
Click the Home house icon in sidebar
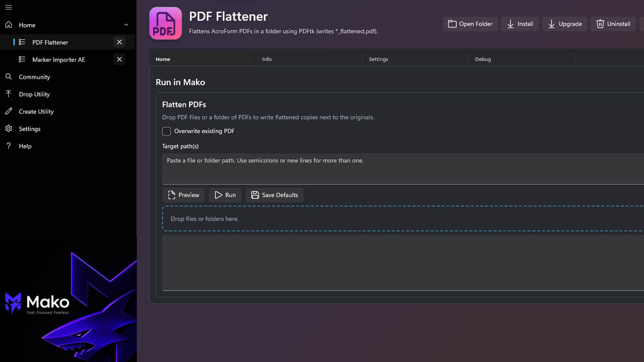point(9,25)
